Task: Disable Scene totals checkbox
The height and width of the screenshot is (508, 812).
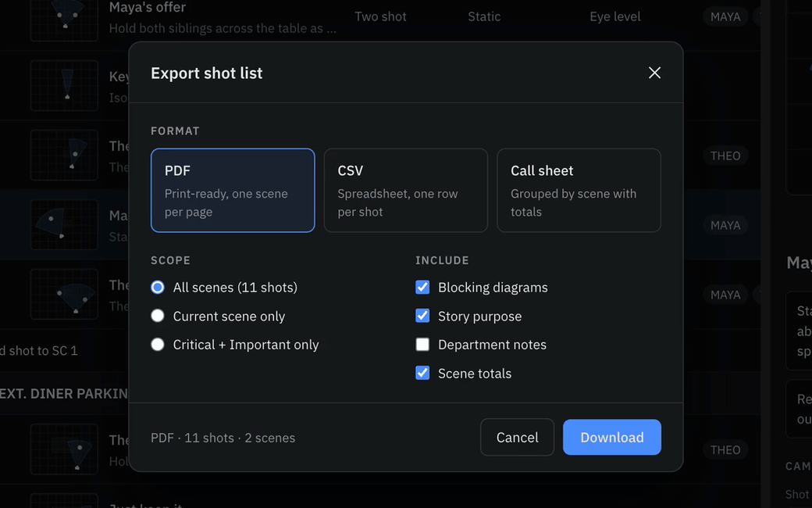Action: point(422,374)
